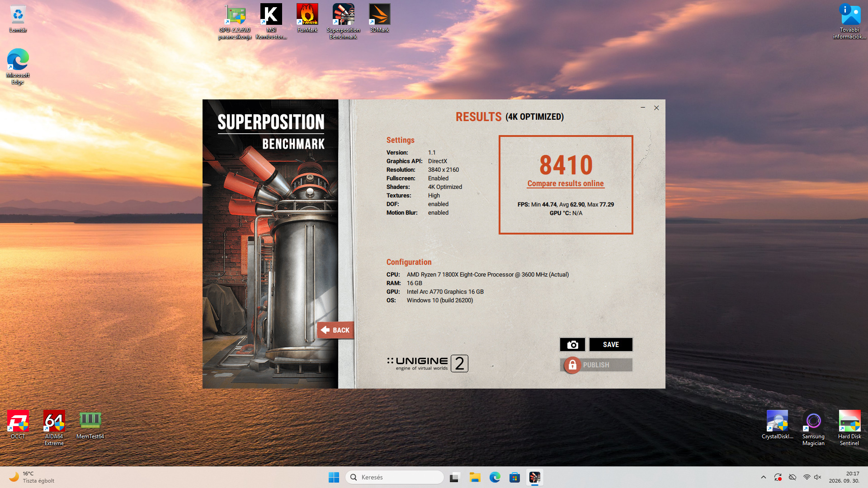
Task: Open AIDA64 Extreme shortcut
Action: [54, 428]
